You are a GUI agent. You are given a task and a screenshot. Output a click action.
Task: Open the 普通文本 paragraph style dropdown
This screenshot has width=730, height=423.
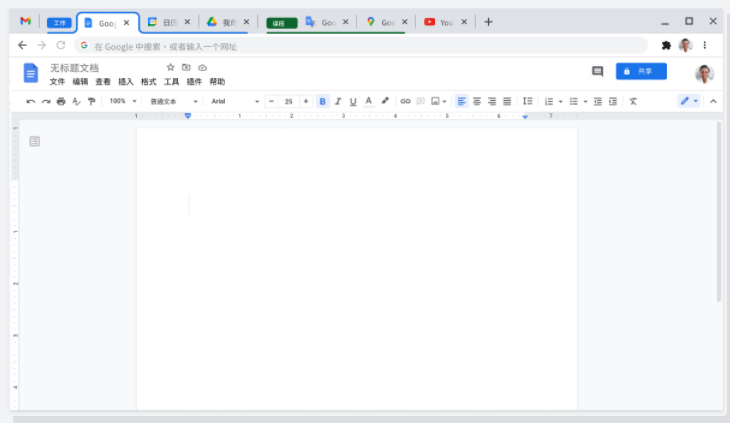pyautogui.click(x=173, y=101)
